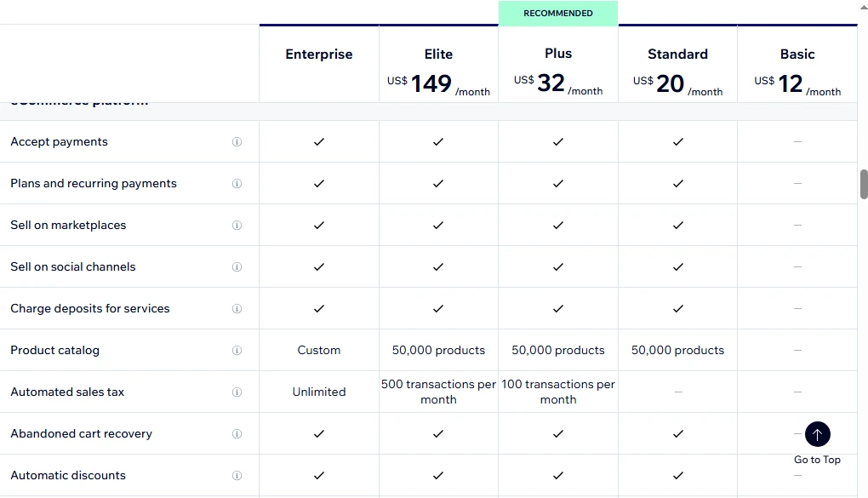Open Product catalog info icon
Image resolution: width=868 pixels, height=498 pixels.
[237, 350]
